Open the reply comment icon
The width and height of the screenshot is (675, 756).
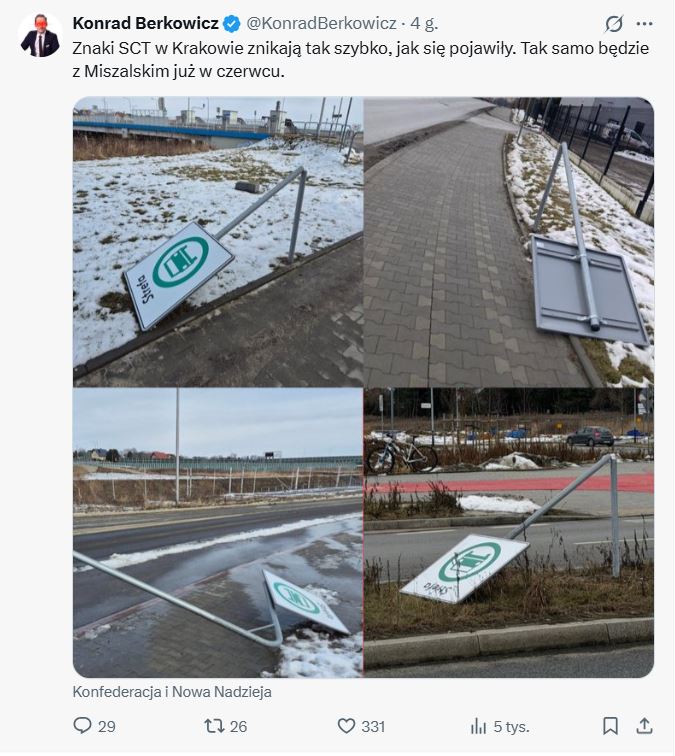(x=82, y=726)
